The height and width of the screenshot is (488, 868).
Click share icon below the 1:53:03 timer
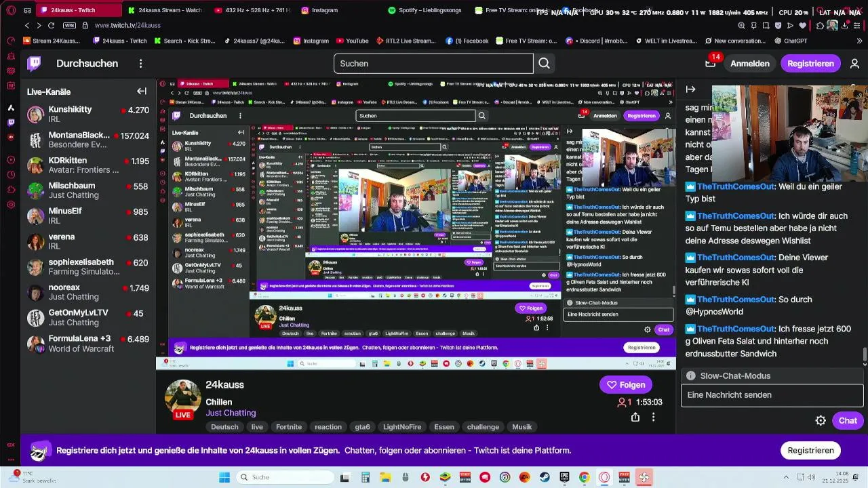coord(635,418)
